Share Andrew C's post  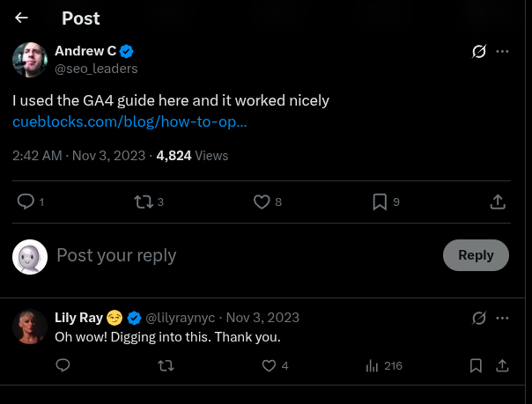tap(498, 202)
